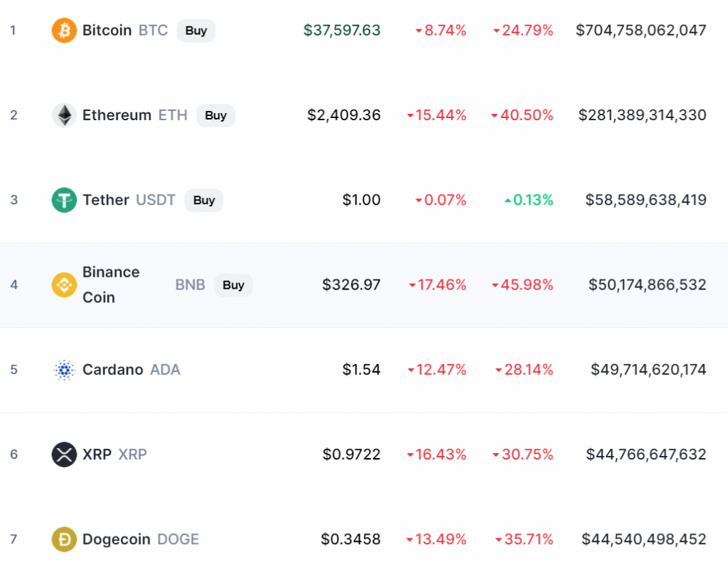The height and width of the screenshot is (579, 728).
Task: Click the Tether green logo icon
Action: tap(64, 200)
